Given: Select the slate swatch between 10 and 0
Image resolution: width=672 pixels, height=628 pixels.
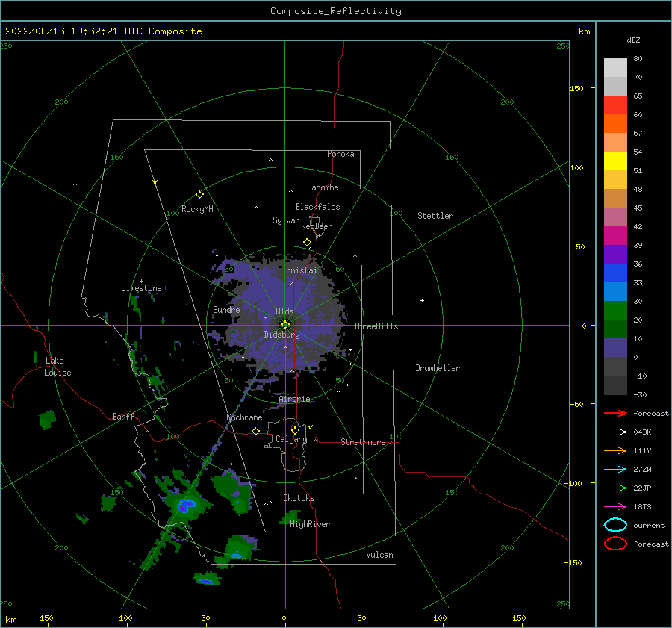Looking at the screenshot, I should tap(615, 347).
